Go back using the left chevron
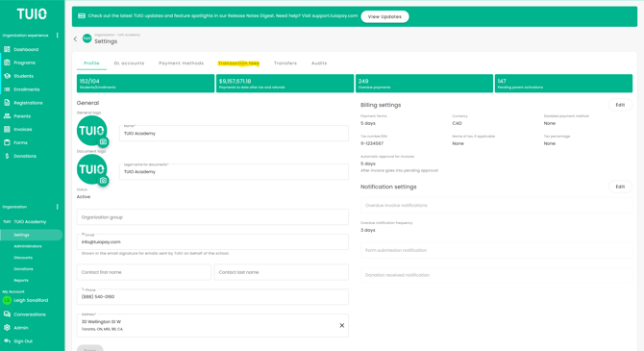This screenshot has width=644, height=351. [75, 39]
